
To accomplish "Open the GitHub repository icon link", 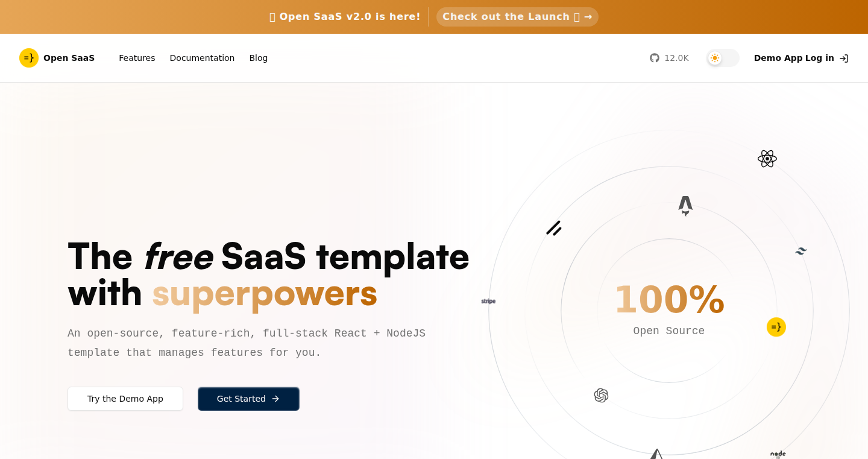I will [655, 58].
